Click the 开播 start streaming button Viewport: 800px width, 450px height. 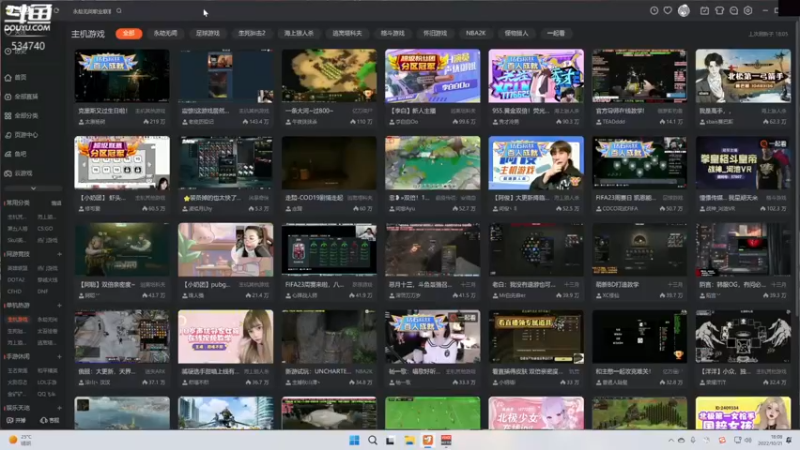point(16,420)
